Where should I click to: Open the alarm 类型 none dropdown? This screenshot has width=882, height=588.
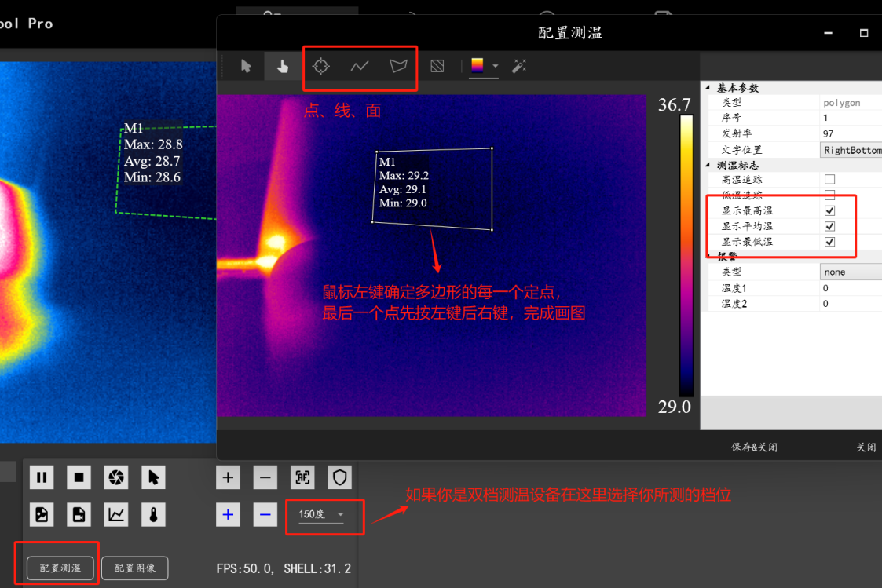pyautogui.click(x=851, y=272)
